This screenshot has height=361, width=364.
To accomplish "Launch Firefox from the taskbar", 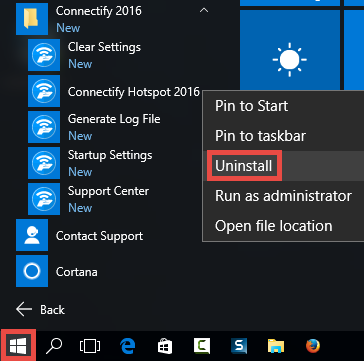I will click(313, 346).
